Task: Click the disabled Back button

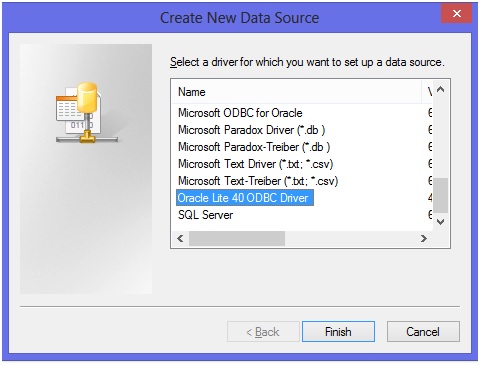Action: point(263,332)
